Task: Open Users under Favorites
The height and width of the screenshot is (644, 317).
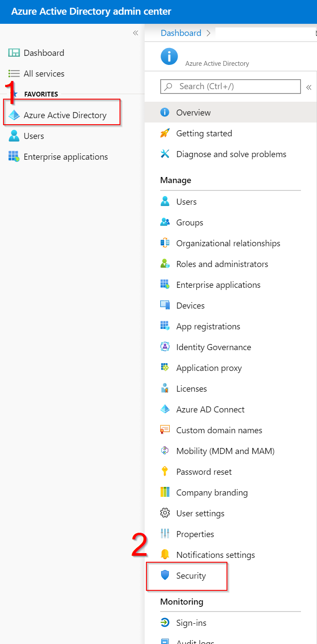Action: tap(34, 136)
